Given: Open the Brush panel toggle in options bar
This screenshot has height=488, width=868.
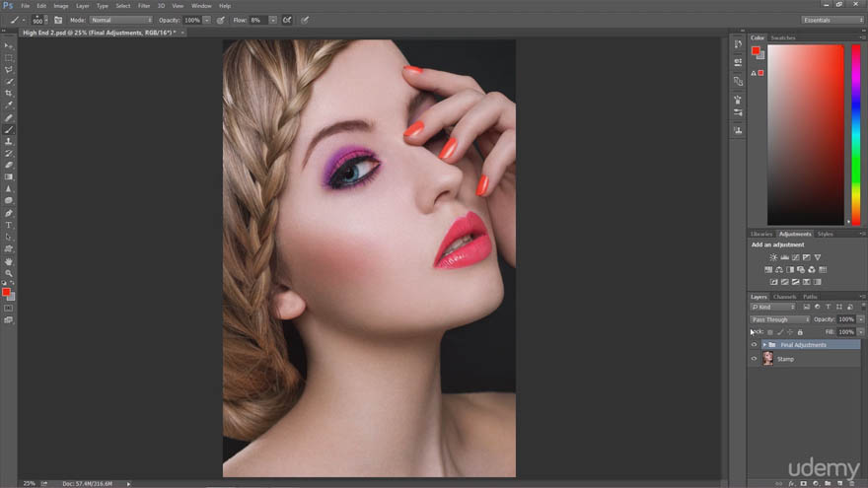Looking at the screenshot, I should (58, 20).
